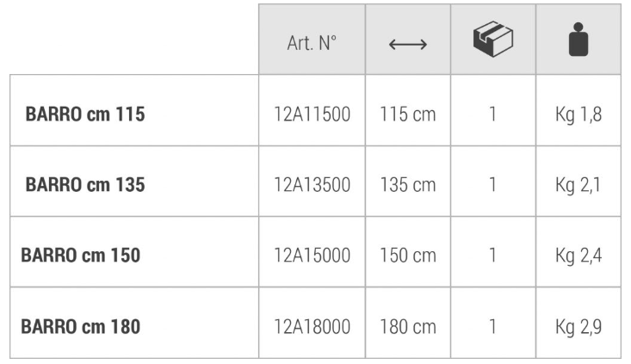
Task: Click the 115 cm length cell
Action: click(408, 114)
